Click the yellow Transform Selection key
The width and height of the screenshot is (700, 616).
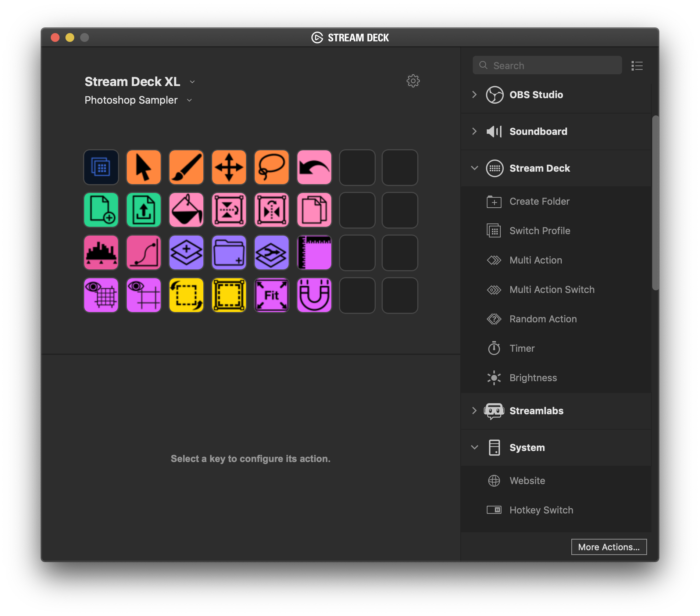click(186, 295)
